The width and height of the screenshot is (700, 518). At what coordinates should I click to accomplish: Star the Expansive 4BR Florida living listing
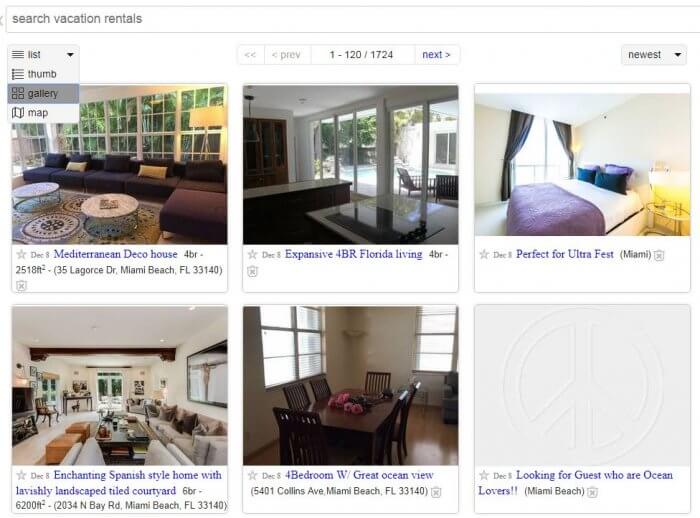point(252,255)
